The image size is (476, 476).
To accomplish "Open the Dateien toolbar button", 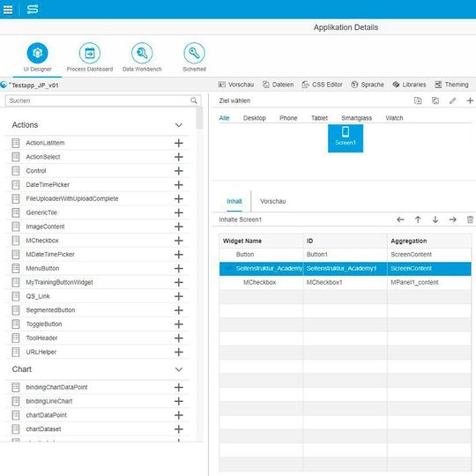I will tap(278, 85).
